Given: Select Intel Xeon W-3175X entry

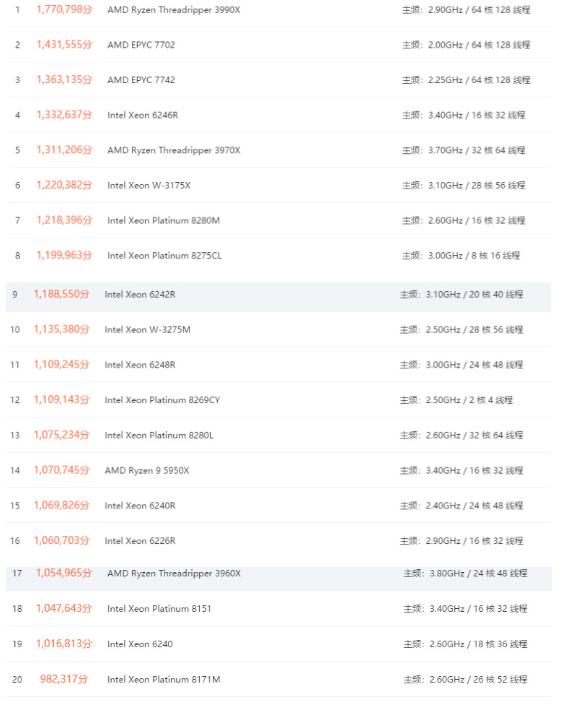Looking at the screenshot, I should pyautogui.click(x=149, y=185).
